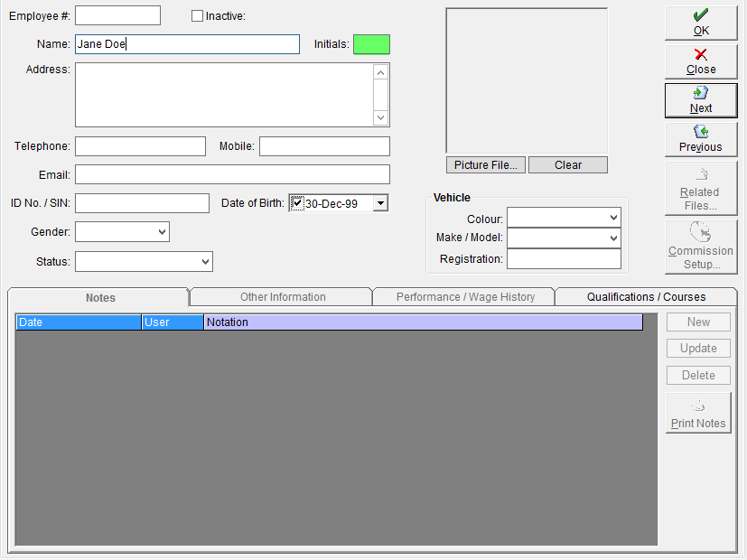Click the Name field containing Jane Doe
The image size is (747, 560).
(187, 44)
